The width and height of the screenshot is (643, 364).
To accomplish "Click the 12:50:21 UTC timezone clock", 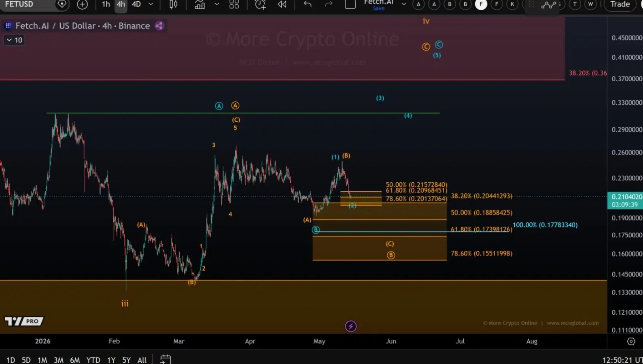I will [x=622, y=360].
